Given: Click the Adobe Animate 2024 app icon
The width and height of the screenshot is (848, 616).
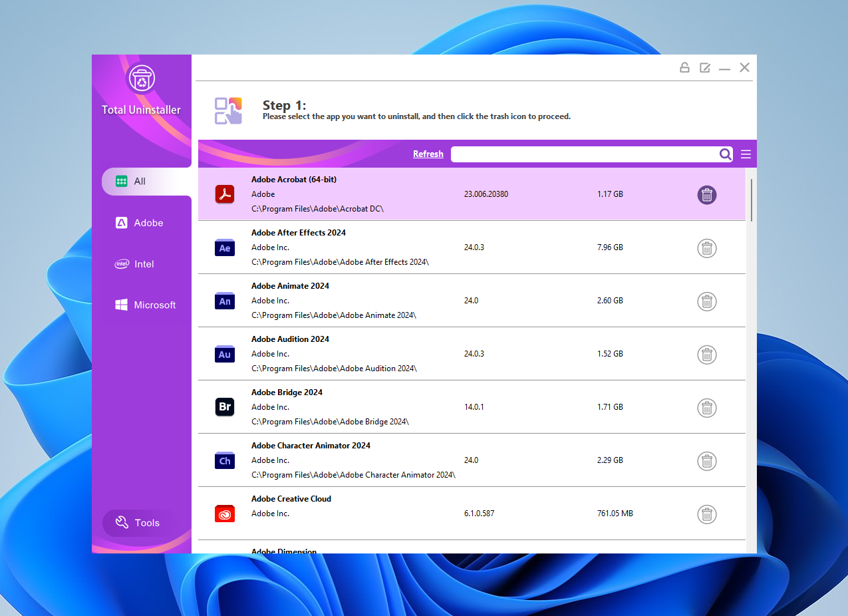Looking at the screenshot, I should click(x=225, y=301).
